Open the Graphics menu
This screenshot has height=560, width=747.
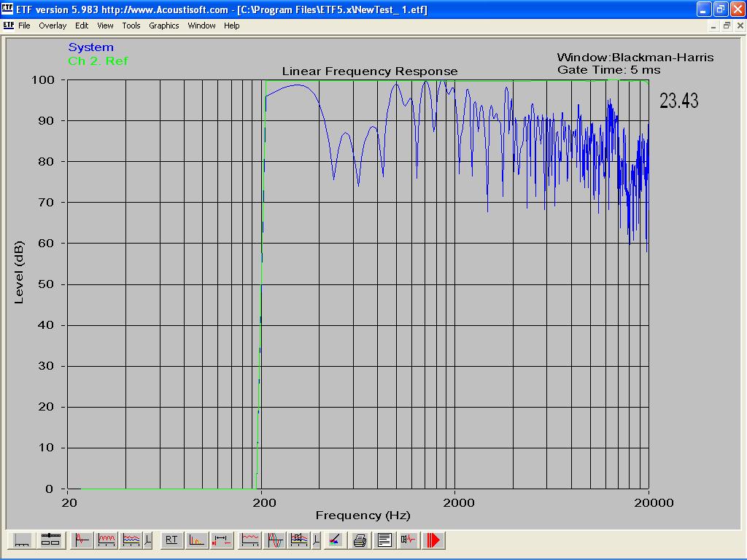click(x=163, y=26)
